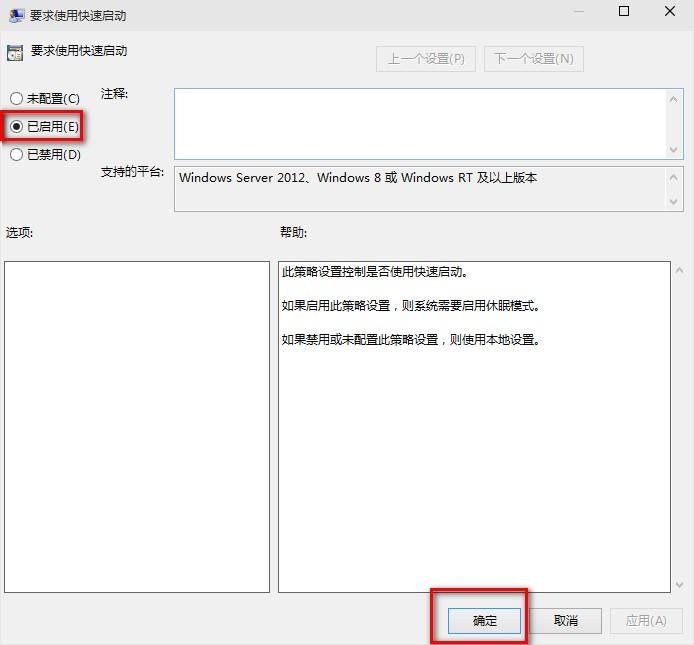Click the policy setting icon beside 要求使用快速启动 heading
The image size is (694, 645).
click(x=15, y=53)
